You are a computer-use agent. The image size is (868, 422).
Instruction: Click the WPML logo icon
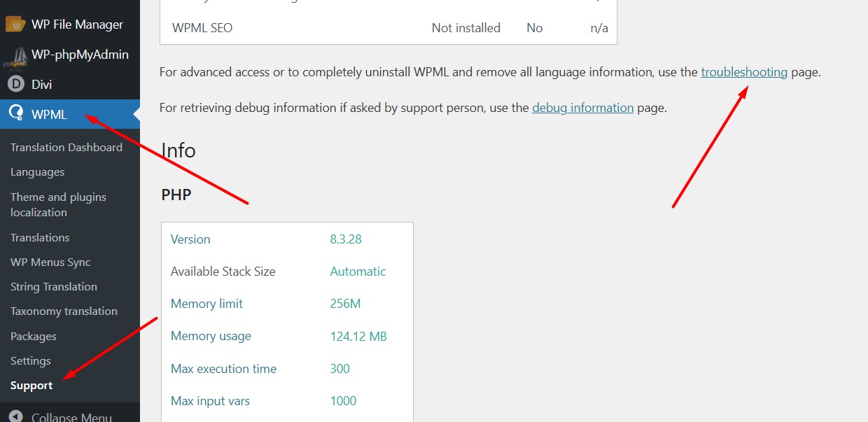pos(15,114)
